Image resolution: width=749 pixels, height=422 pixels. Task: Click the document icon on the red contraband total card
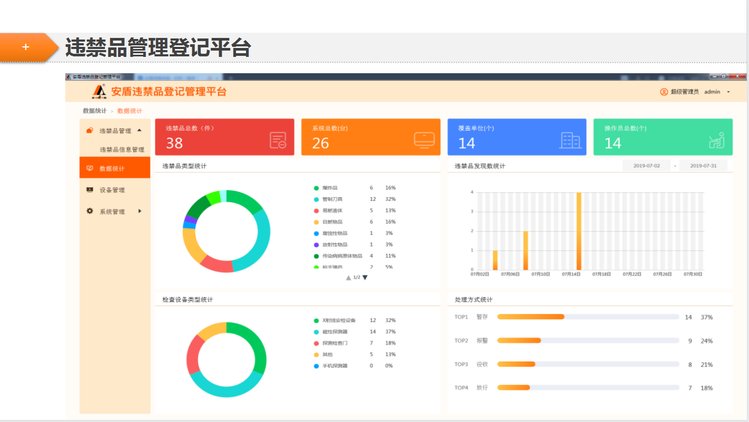point(278,140)
